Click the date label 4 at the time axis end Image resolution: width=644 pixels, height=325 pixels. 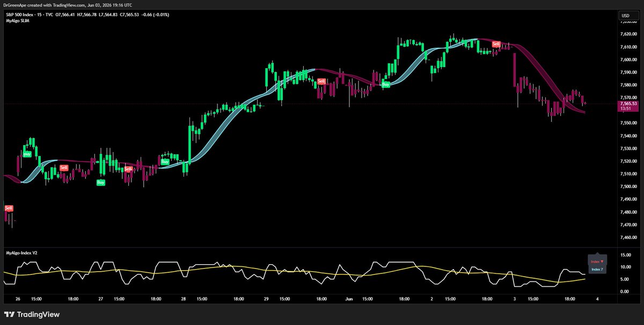[x=597, y=299]
